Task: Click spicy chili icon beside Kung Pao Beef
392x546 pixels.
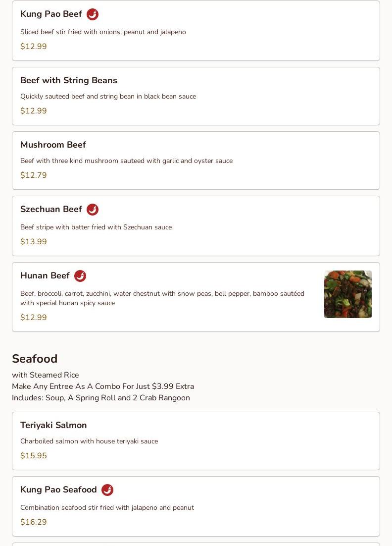Action: (x=93, y=14)
